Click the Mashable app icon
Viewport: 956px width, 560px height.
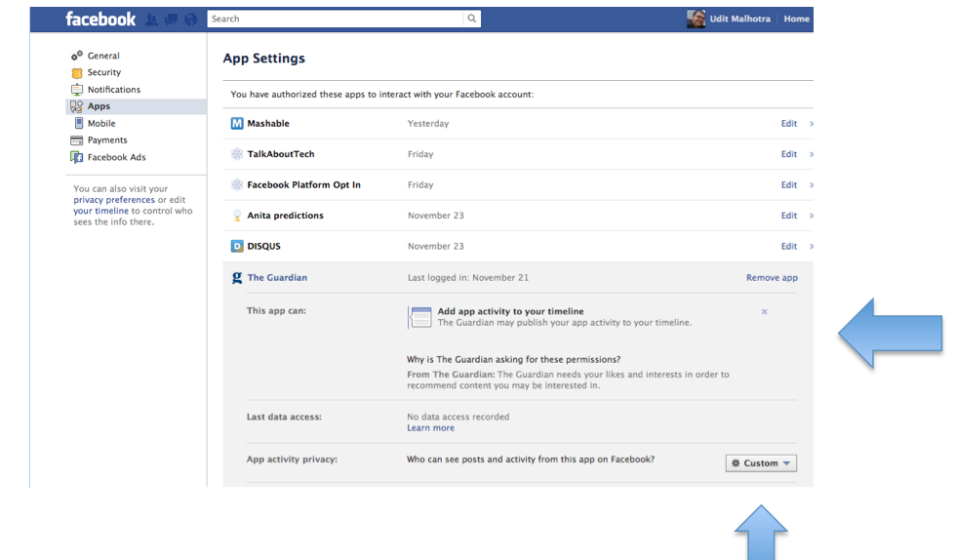pyautogui.click(x=236, y=123)
